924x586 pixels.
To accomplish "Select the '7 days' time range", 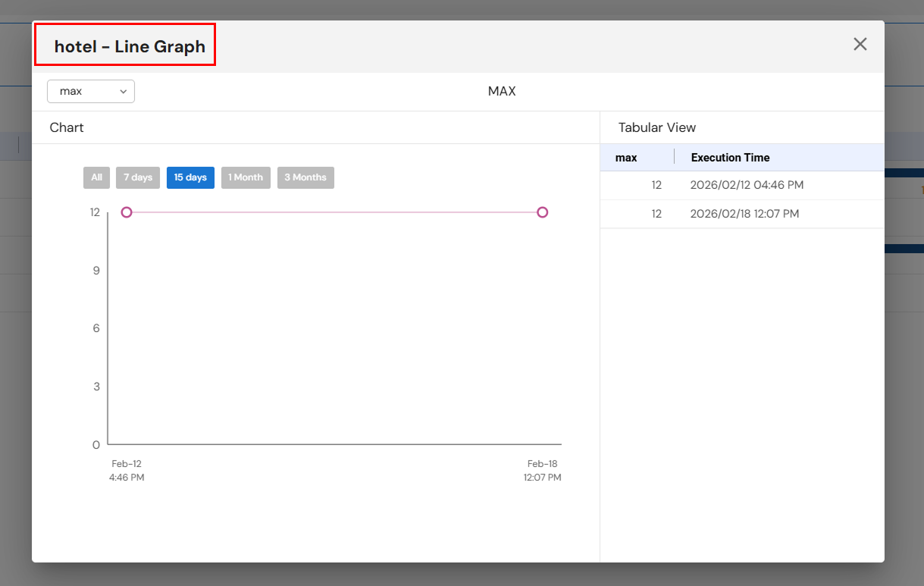I will 137,177.
